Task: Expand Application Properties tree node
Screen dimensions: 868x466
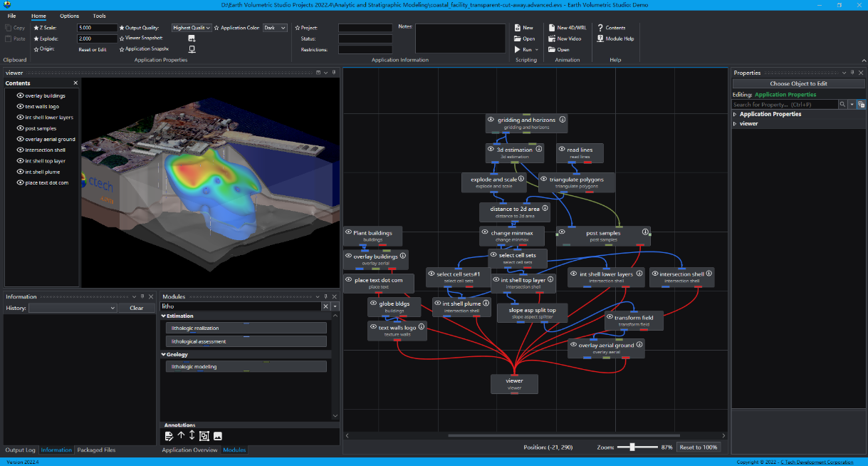Action: click(735, 114)
